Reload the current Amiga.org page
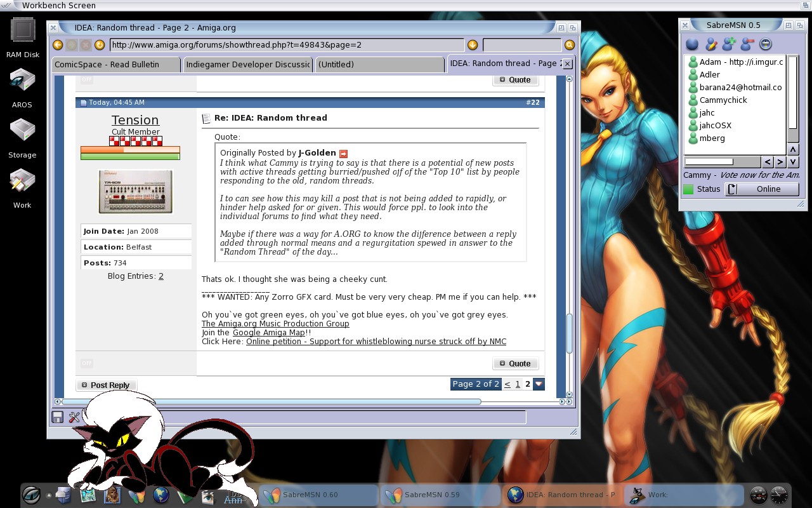Screen dimensions: 812x508 tap(99, 45)
